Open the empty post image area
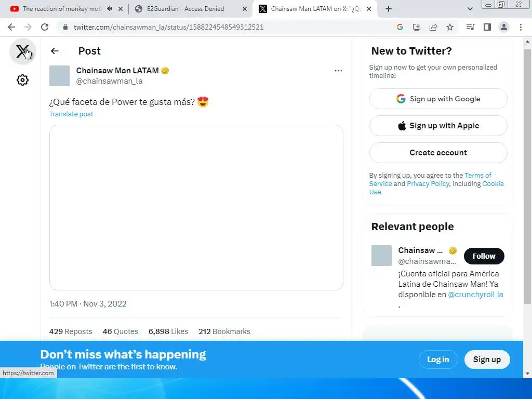 [x=196, y=207]
